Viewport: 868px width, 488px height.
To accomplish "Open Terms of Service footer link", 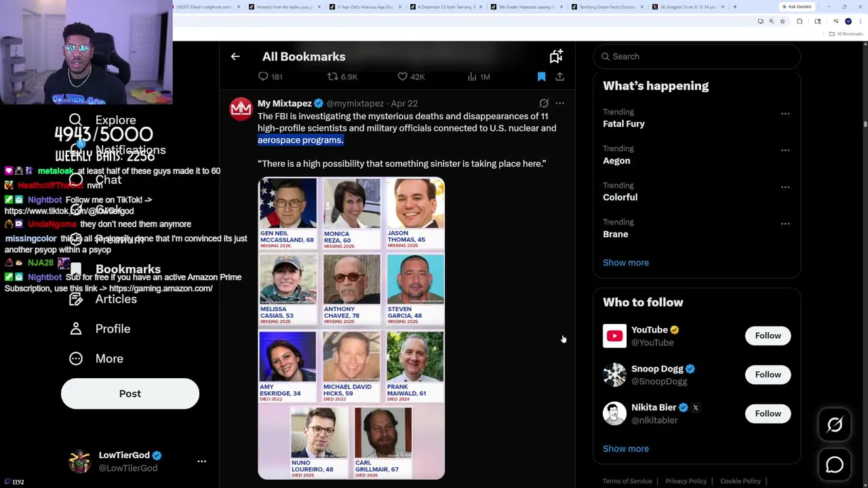I will coord(627,481).
